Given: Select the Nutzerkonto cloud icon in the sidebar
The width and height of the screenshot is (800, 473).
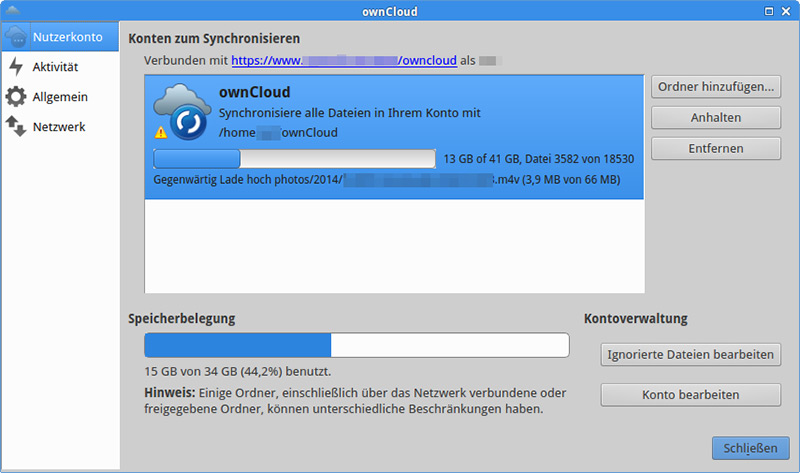Looking at the screenshot, I should [16, 37].
